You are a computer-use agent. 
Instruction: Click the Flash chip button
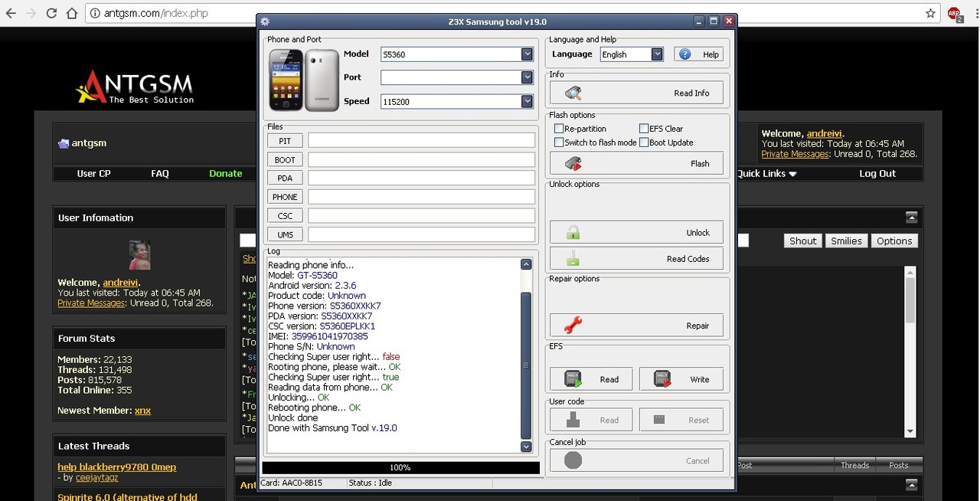click(636, 163)
